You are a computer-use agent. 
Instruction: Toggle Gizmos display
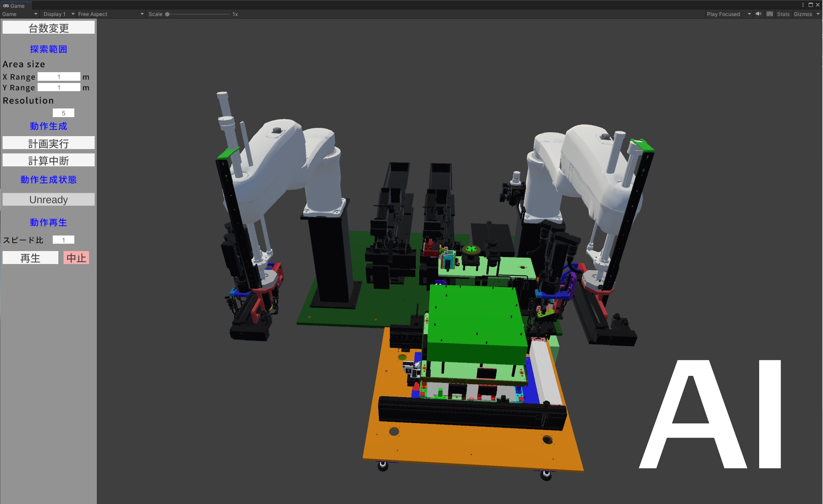click(x=803, y=14)
